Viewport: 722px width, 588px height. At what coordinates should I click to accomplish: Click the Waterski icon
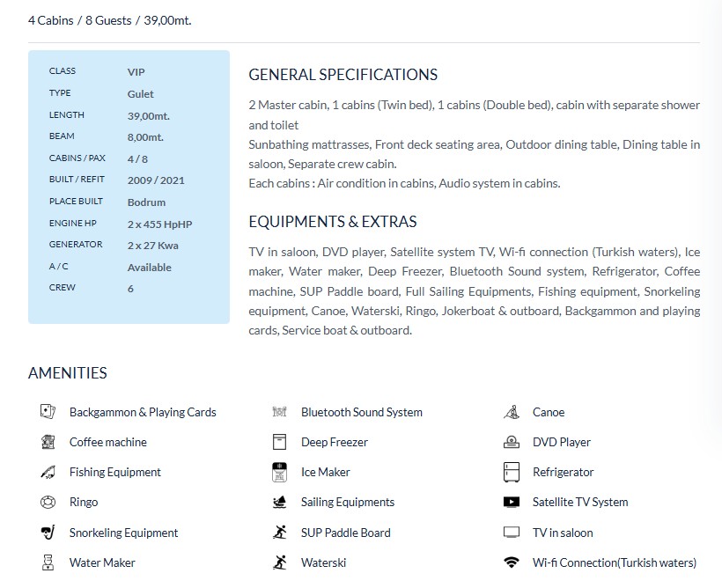(x=280, y=562)
